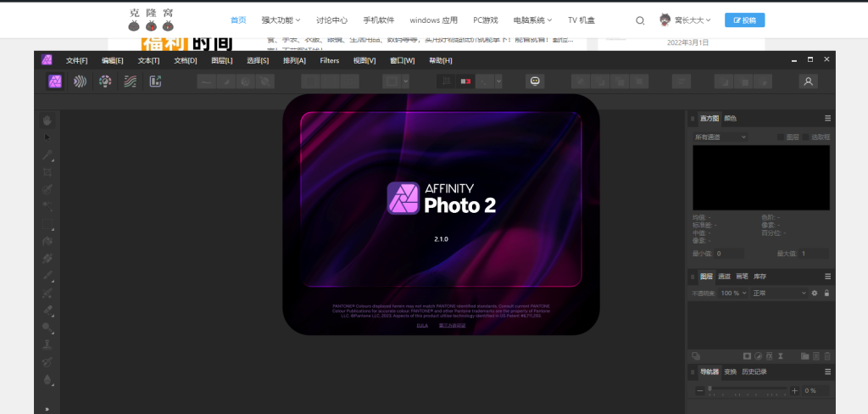Open the 窝长大大 user dropdown
Screen dimensions: 868x414
coord(685,20)
